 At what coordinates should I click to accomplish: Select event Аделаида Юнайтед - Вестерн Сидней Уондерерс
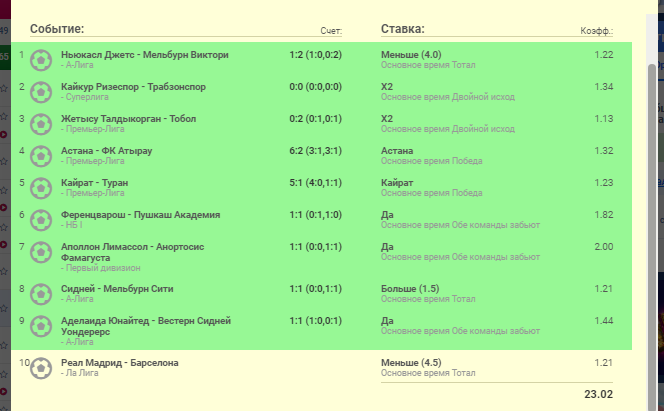(x=146, y=326)
